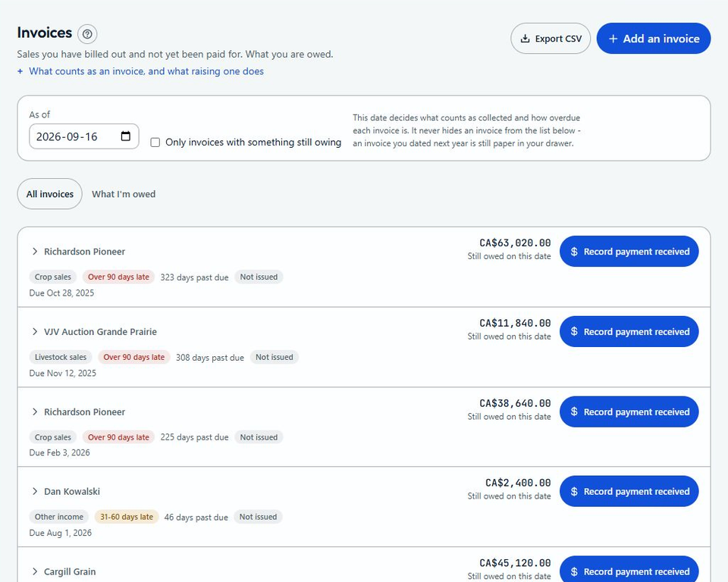Record payment received for Cargill Grain invoice
The width and height of the screenshot is (728, 582).
tap(629, 569)
